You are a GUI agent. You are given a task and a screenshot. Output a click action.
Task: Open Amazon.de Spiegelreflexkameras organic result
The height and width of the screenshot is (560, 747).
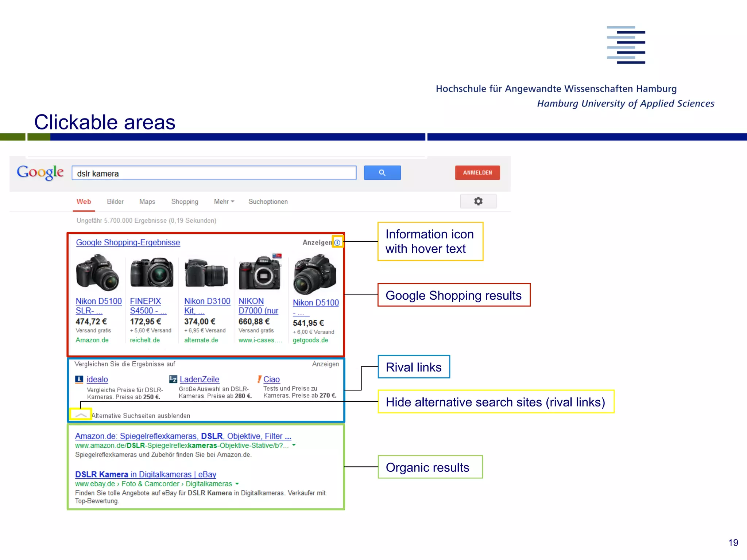(x=183, y=436)
